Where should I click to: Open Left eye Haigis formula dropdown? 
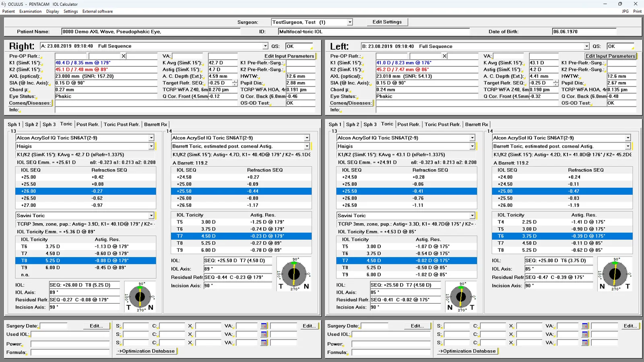tap(472, 146)
